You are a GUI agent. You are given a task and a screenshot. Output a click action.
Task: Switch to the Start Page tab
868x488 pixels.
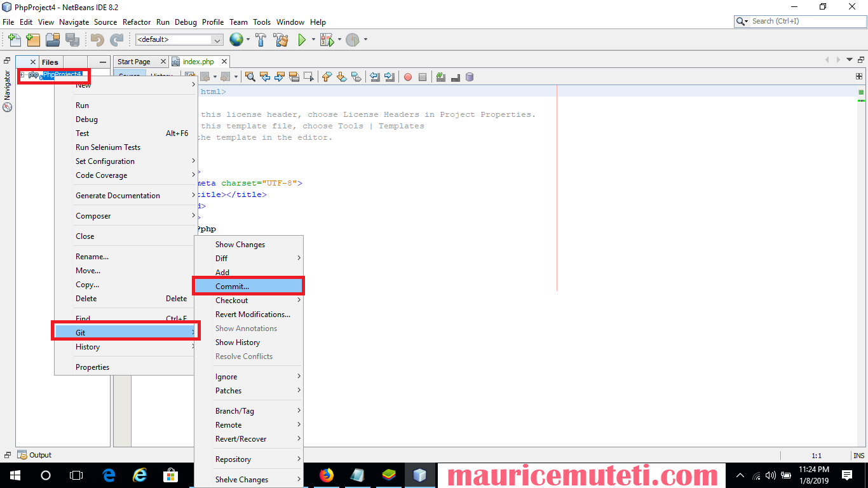(x=134, y=62)
